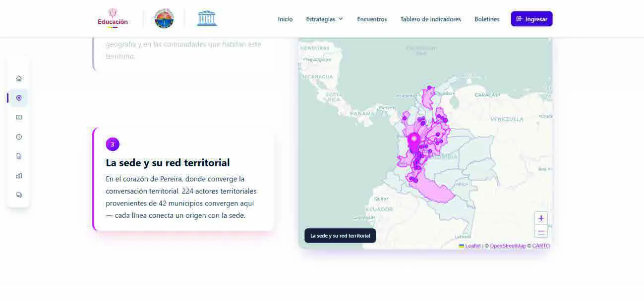Viewport: 644px width, 302px height.
Task: Open the document icon section in the sidebar
Action: point(19,156)
